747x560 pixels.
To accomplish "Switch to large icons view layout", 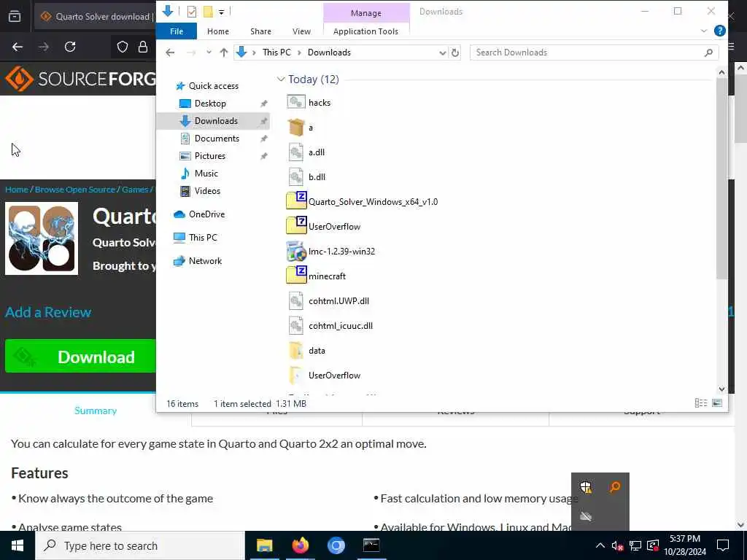I will (x=717, y=402).
